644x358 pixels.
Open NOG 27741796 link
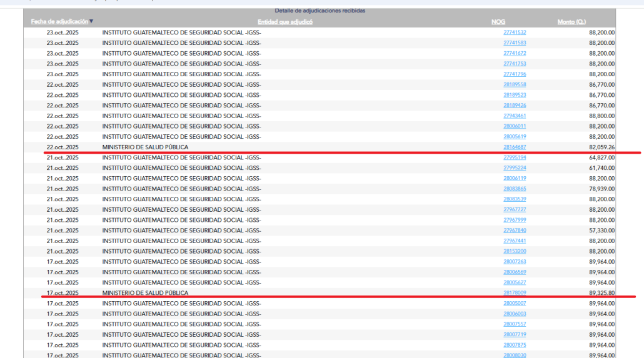click(x=515, y=74)
